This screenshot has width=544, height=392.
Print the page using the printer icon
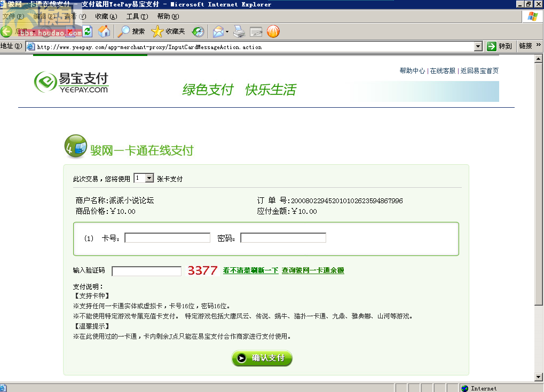click(239, 31)
